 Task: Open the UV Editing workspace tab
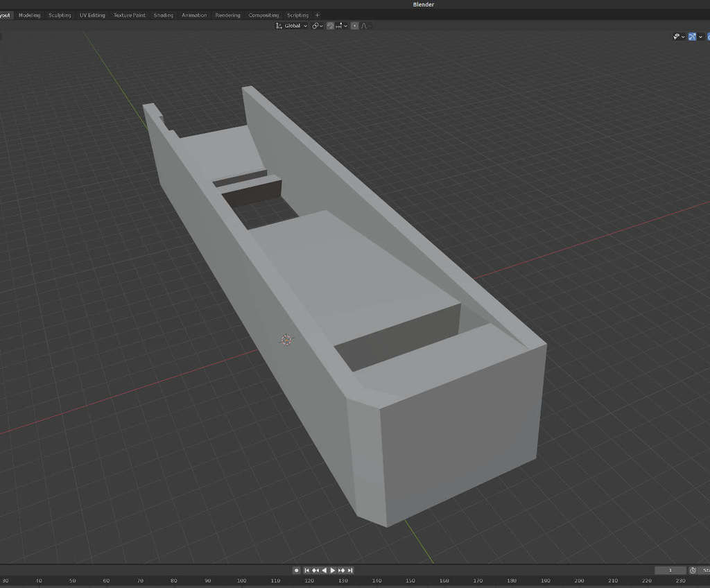point(92,15)
